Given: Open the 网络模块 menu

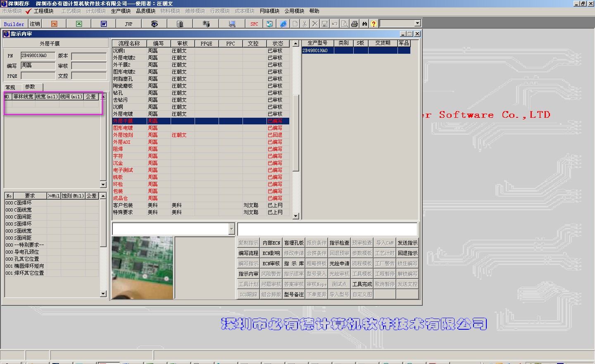Looking at the screenshot, I should pyautogui.click(x=269, y=11).
